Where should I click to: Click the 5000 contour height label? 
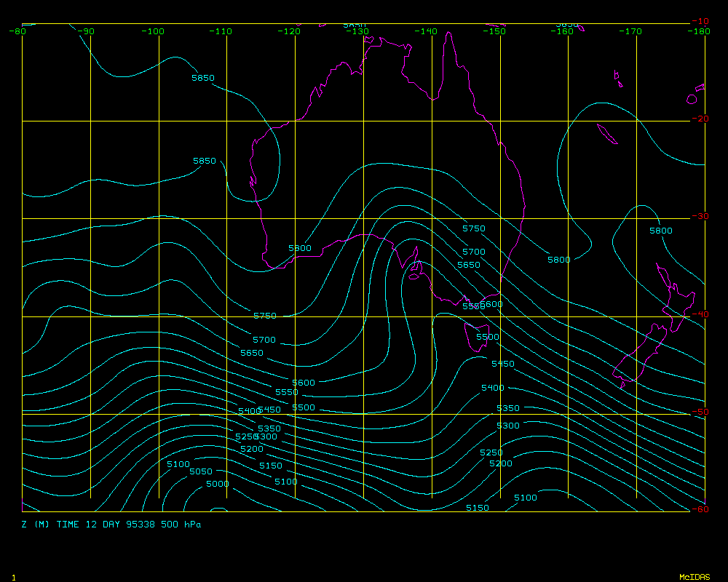tap(217, 484)
